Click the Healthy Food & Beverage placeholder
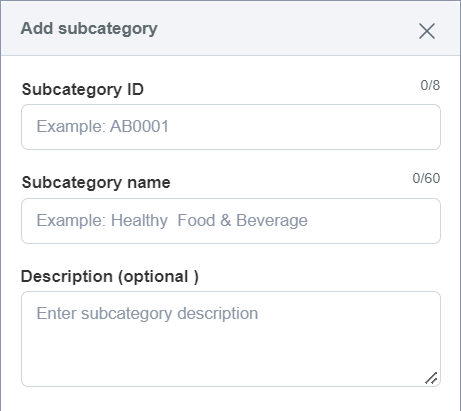 coord(209,221)
